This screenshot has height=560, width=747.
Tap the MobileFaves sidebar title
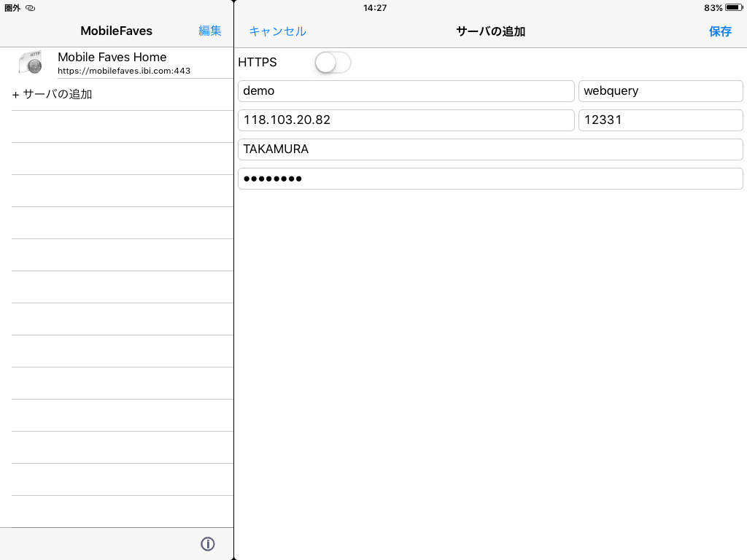click(x=116, y=31)
